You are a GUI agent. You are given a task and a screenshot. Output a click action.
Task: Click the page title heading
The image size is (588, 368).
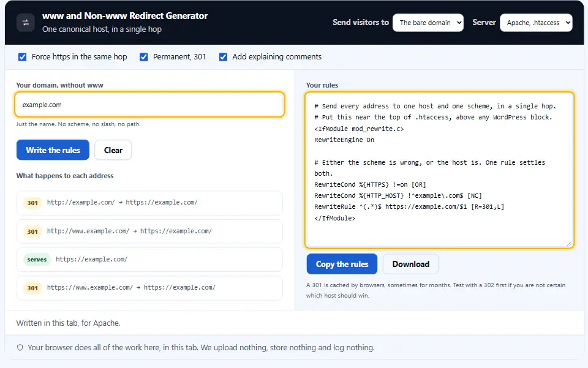tap(125, 16)
